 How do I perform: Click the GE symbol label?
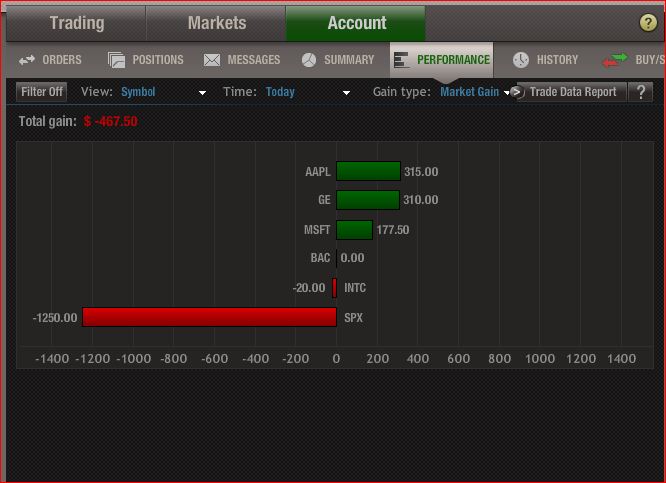point(324,200)
